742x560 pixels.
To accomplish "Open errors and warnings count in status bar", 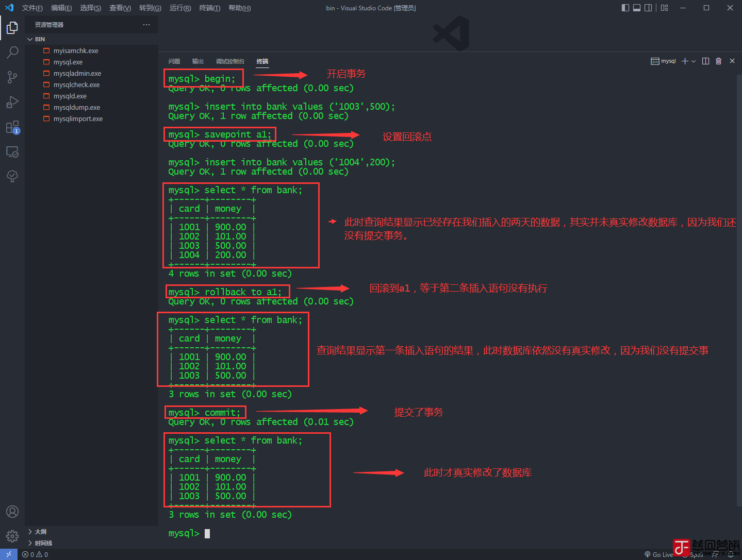I will (35, 554).
